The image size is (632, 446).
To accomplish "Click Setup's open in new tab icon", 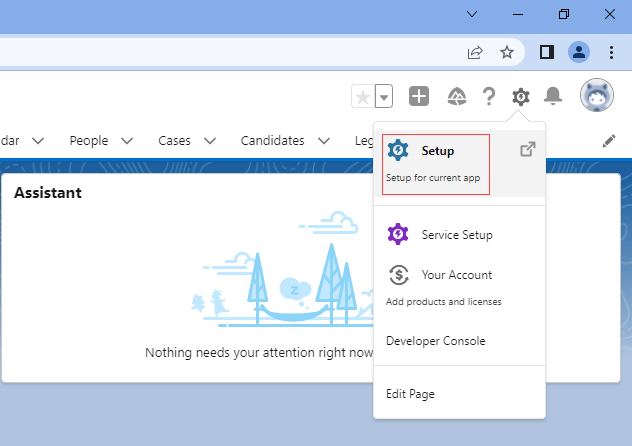I will tap(527, 150).
